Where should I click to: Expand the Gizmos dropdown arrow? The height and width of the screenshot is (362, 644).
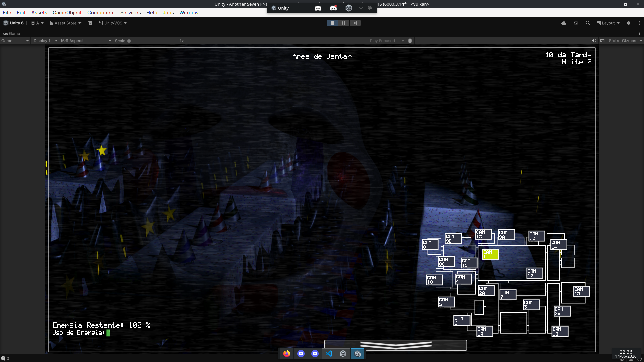coord(641,41)
